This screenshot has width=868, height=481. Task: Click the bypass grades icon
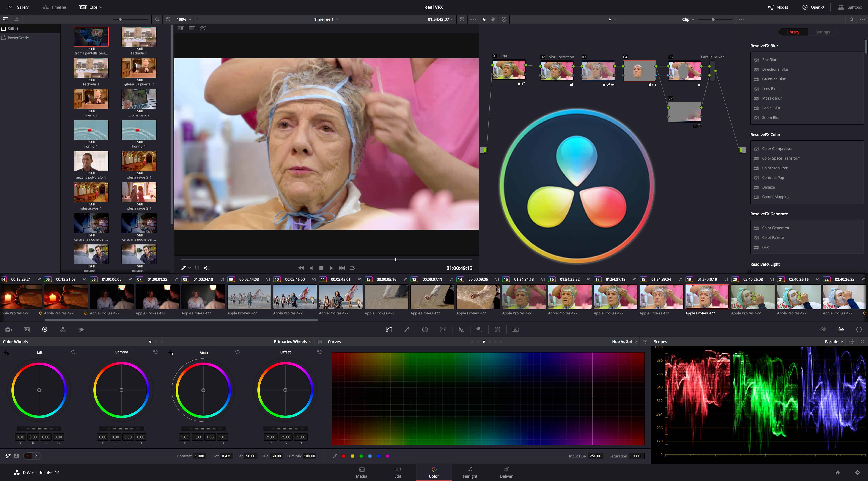pos(504,19)
